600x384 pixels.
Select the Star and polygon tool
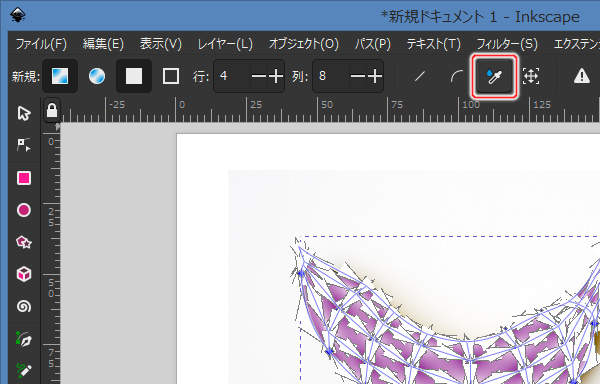[x=24, y=242]
